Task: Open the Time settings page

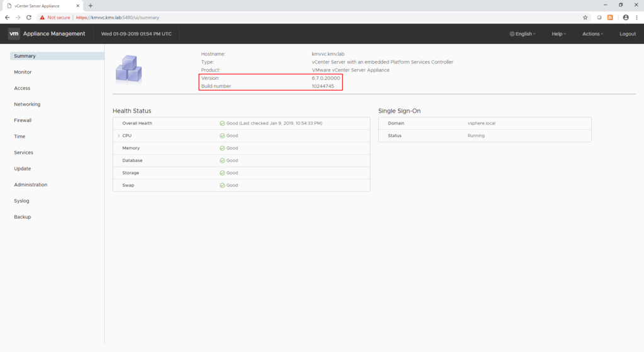Action: coord(19,136)
